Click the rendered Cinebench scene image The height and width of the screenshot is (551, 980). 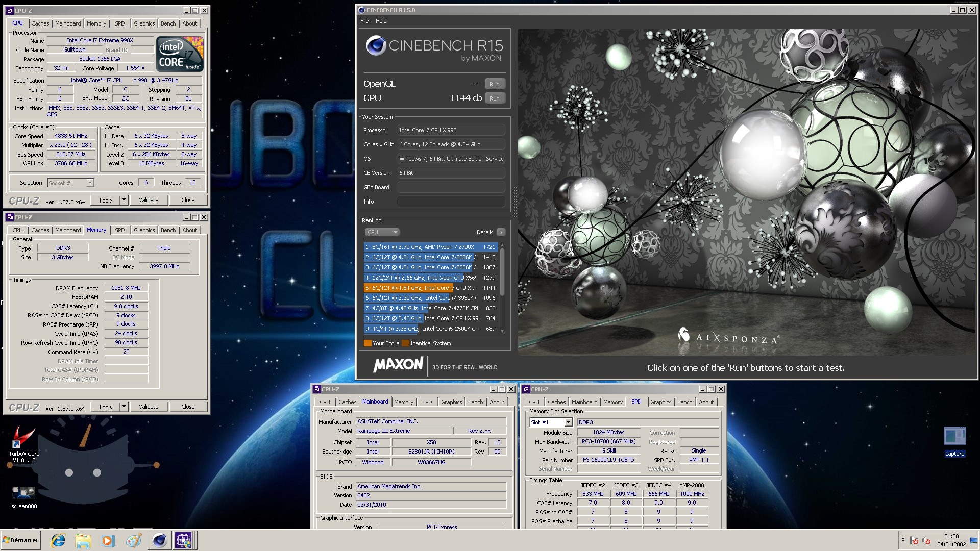click(x=746, y=192)
